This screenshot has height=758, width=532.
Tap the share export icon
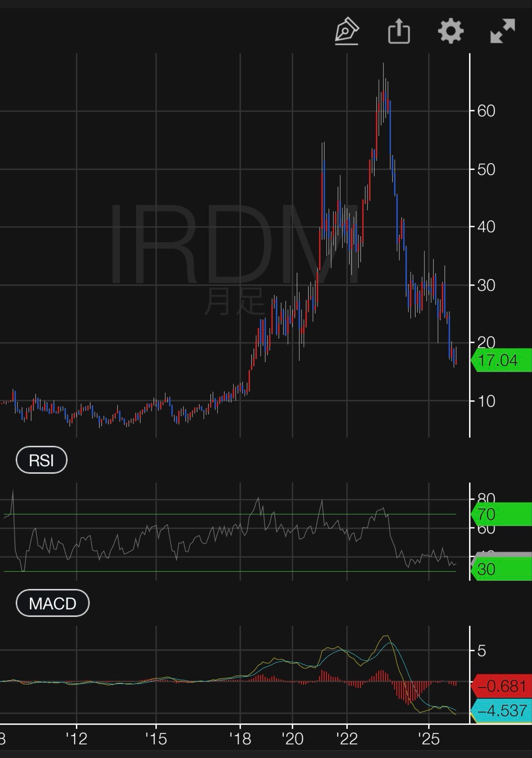399,31
